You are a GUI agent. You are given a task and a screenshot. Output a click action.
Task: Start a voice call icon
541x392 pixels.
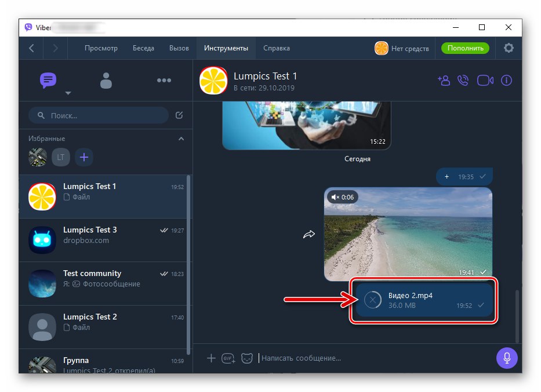pyautogui.click(x=463, y=81)
